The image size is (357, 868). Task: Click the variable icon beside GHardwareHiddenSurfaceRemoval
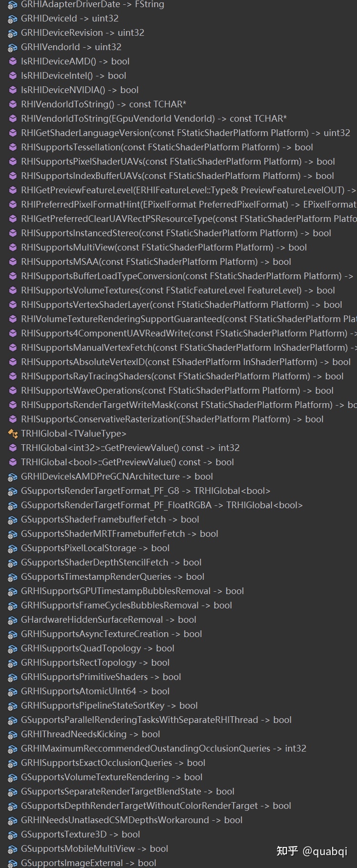(12, 620)
